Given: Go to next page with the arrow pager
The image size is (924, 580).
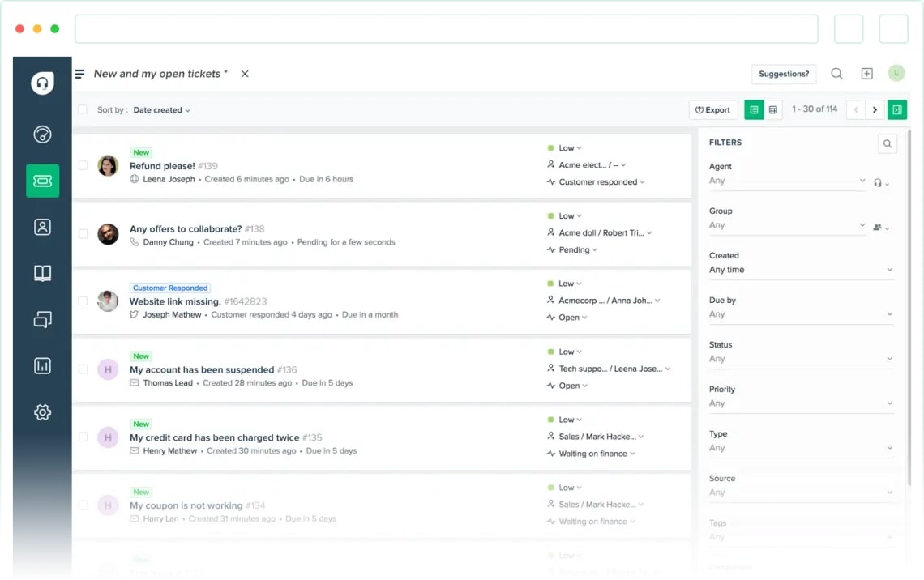Looking at the screenshot, I should pyautogui.click(x=875, y=109).
